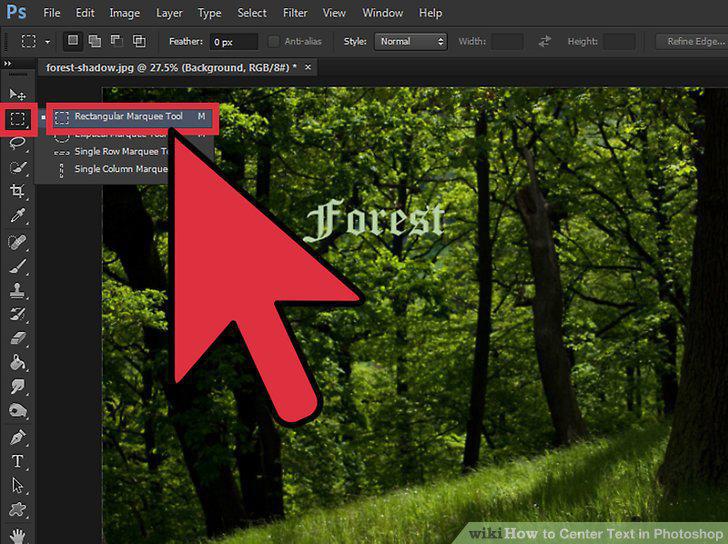Open the Filter menu

pyautogui.click(x=295, y=13)
